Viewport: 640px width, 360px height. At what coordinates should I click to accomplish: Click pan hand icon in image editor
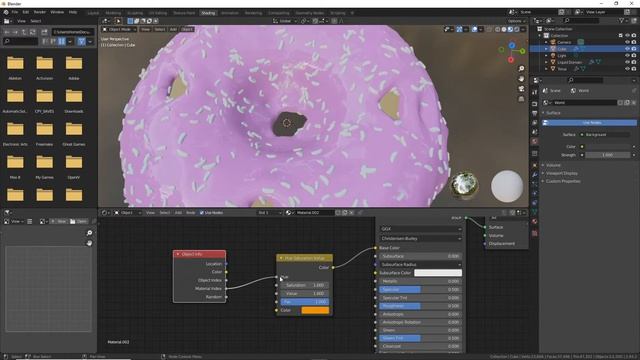tap(89, 243)
